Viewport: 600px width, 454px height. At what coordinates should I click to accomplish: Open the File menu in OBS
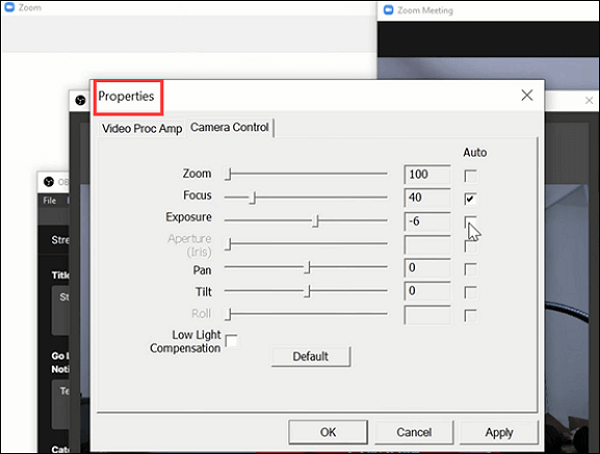[x=49, y=200]
